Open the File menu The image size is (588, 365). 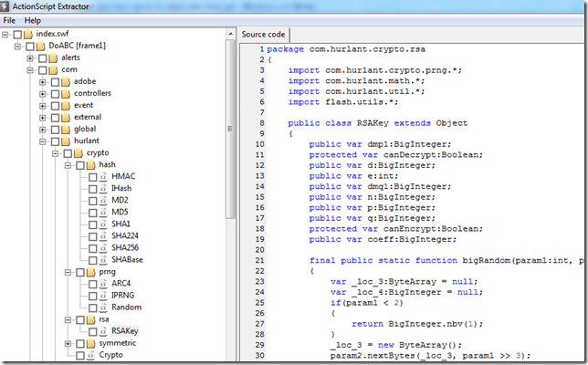pyautogui.click(x=9, y=20)
